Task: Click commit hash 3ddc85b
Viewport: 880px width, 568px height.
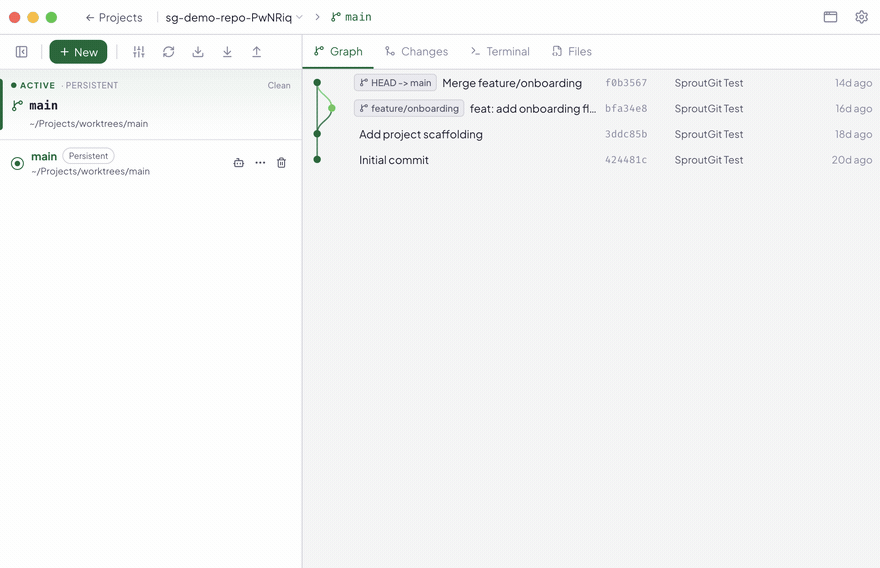Action: (x=626, y=134)
